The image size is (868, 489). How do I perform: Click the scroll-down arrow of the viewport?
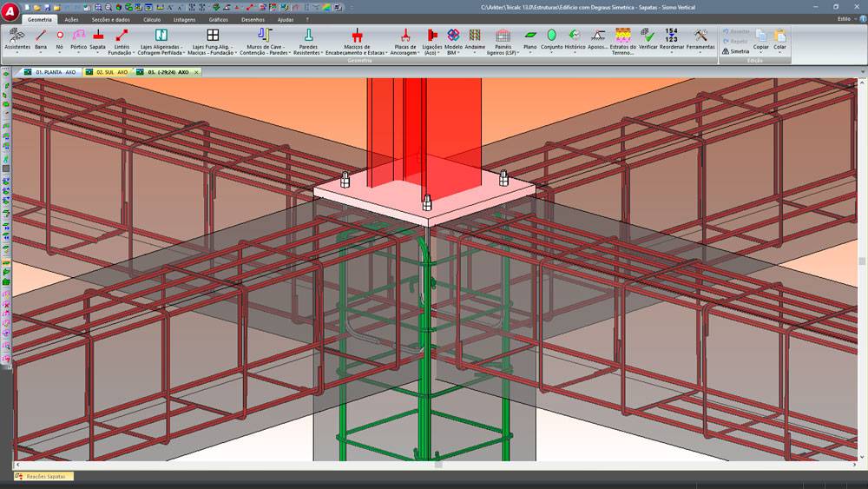861,458
